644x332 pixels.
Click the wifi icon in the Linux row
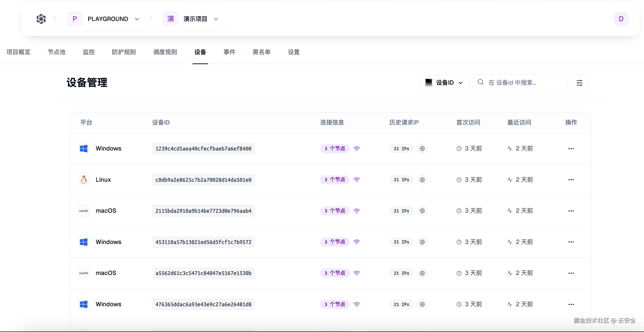pos(357,180)
